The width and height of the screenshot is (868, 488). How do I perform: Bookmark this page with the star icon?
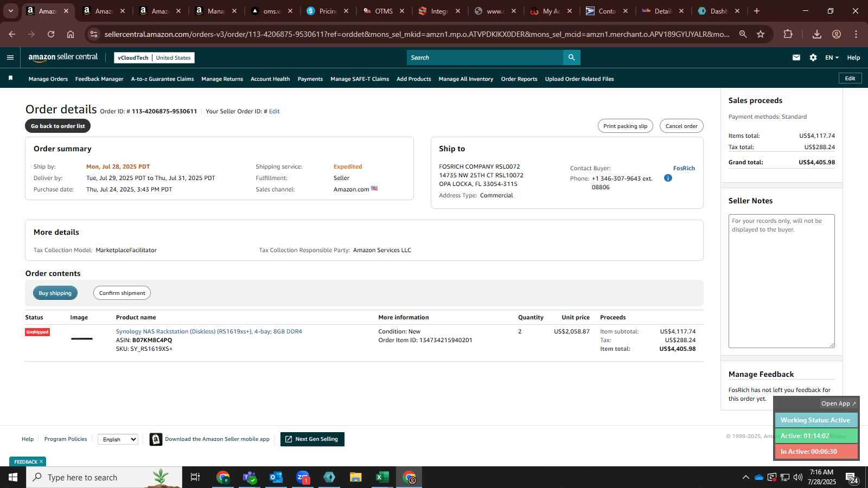tap(761, 34)
